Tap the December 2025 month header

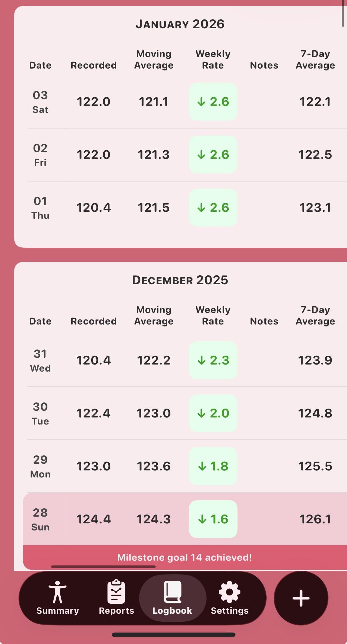point(180,280)
